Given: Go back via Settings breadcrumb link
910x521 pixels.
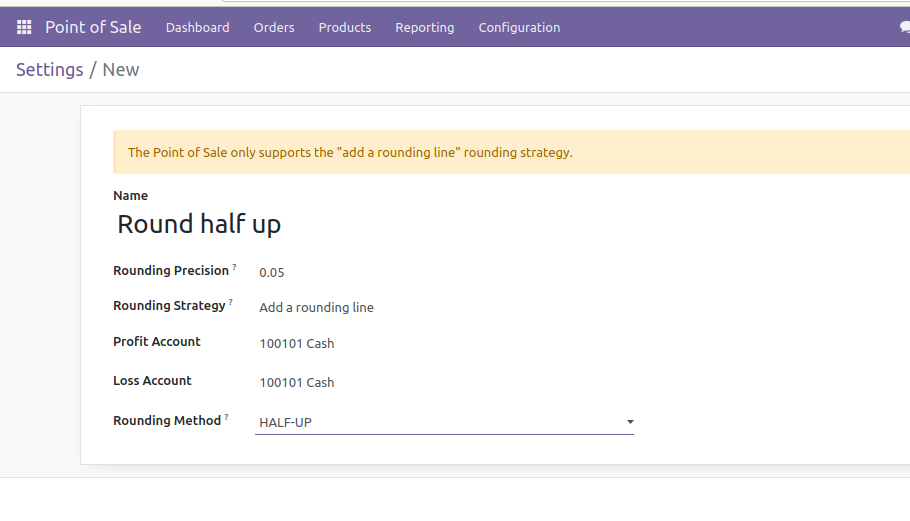Looking at the screenshot, I should [50, 70].
